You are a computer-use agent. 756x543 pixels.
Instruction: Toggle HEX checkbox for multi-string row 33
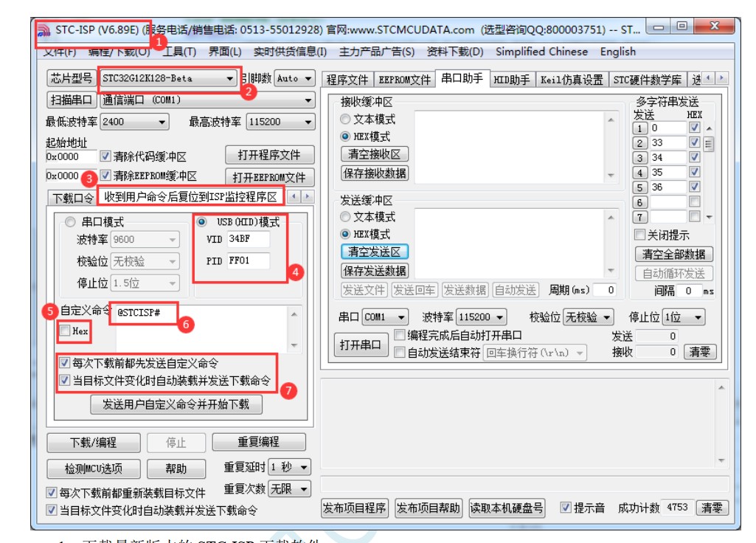click(x=694, y=142)
